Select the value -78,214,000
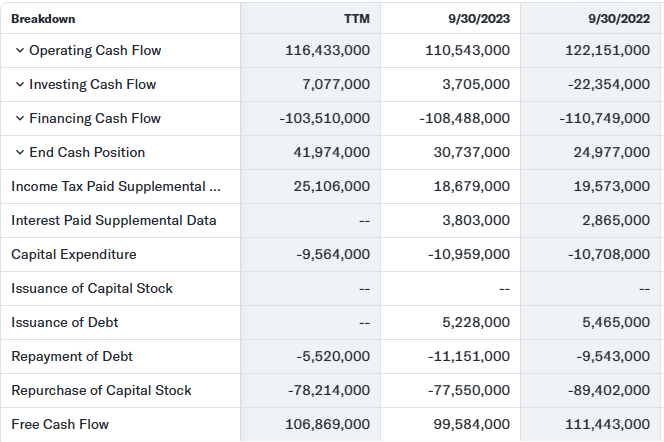The width and height of the screenshot is (664, 442). [329, 390]
